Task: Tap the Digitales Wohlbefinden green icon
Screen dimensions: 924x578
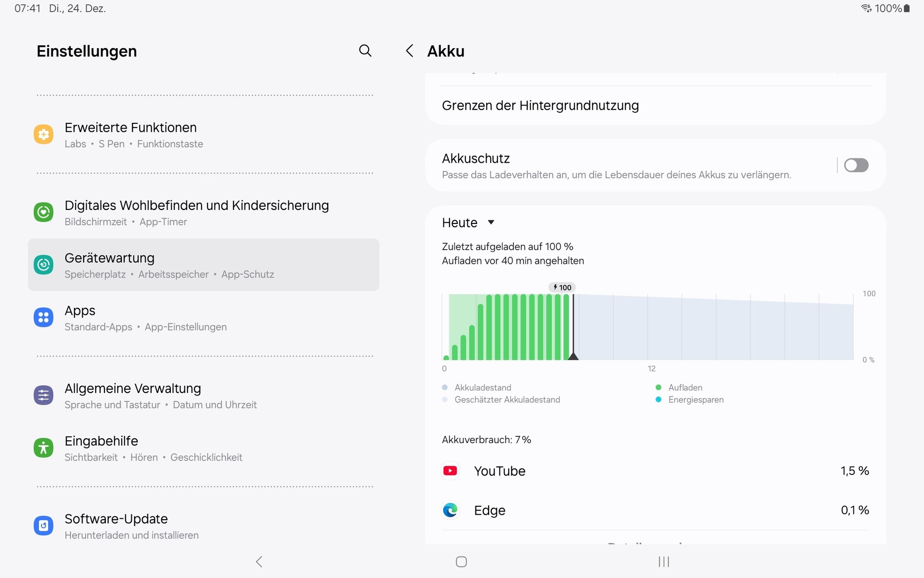Action: tap(43, 212)
